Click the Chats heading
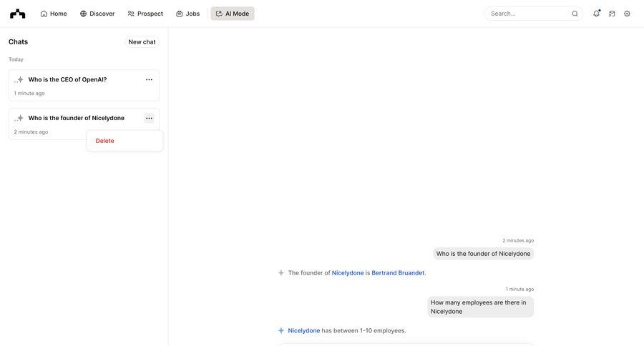Viewport: 644px width, 346px height. pos(18,42)
